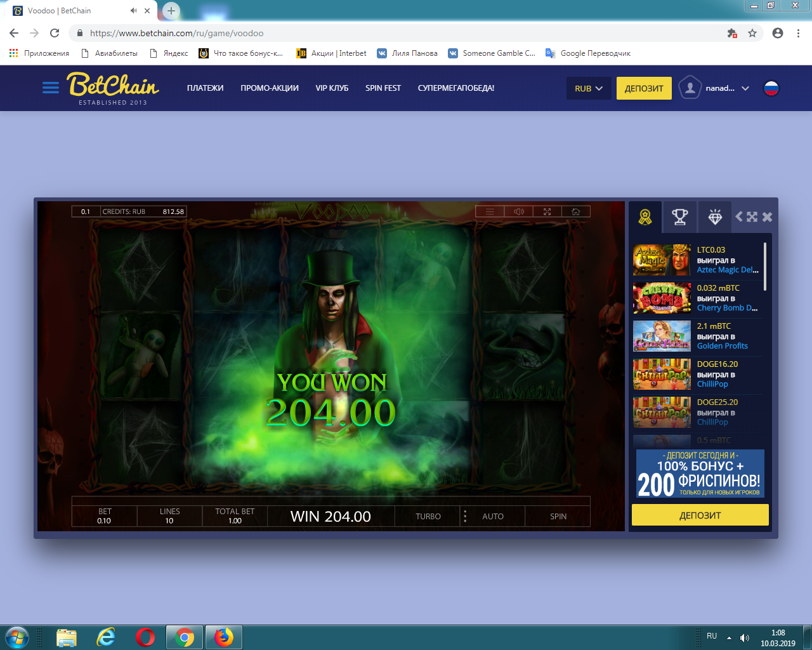The height and width of the screenshot is (650, 812).
Task: Close the Voodoo | BetChain tab
Action: click(147, 11)
